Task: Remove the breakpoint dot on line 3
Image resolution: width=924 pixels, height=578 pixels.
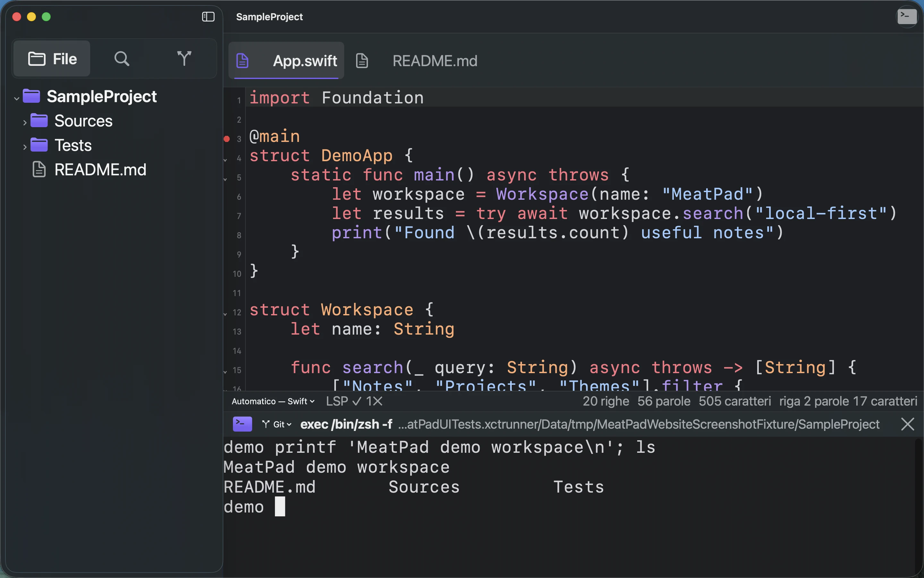Action: point(227,139)
